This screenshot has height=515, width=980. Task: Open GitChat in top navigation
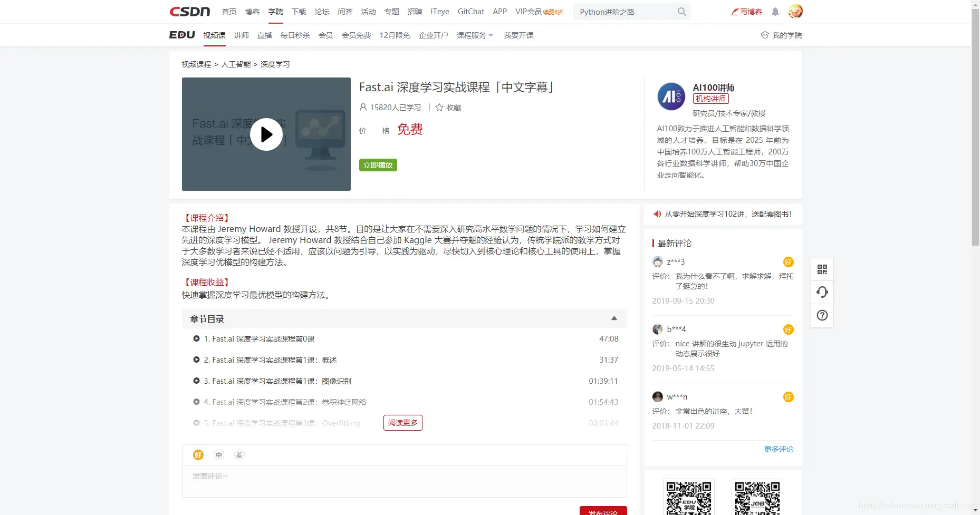[471, 12]
